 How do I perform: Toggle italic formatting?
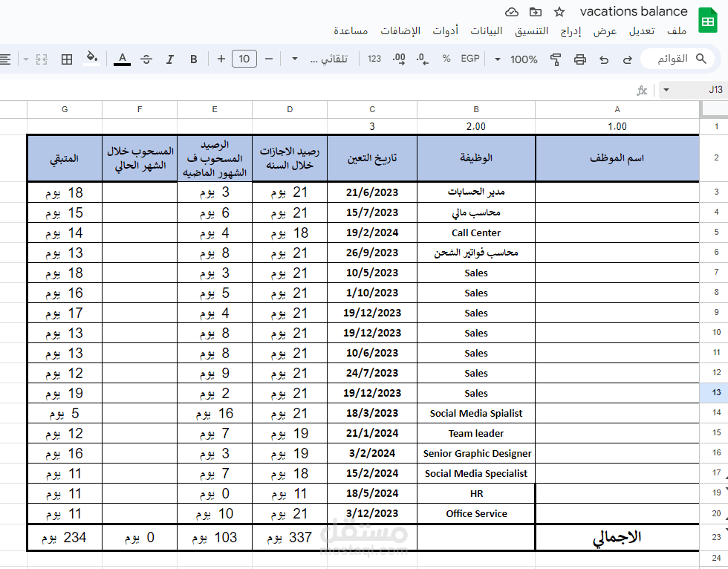coord(170,59)
